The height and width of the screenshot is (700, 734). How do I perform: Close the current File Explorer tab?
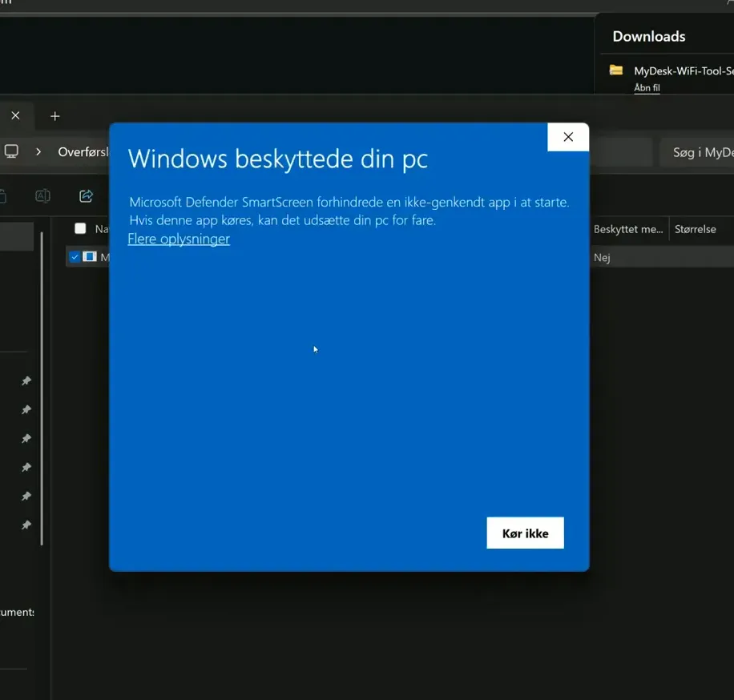(x=15, y=115)
